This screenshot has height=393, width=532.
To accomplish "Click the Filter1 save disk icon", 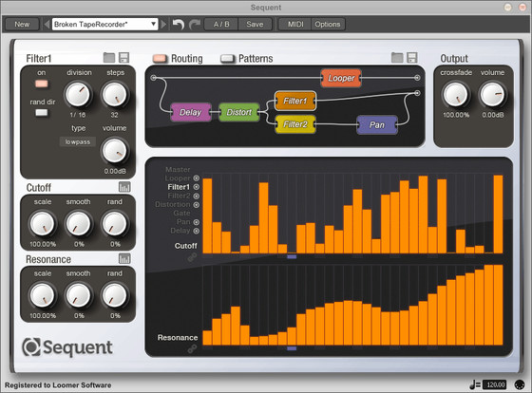I will pyautogui.click(x=123, y=58).
